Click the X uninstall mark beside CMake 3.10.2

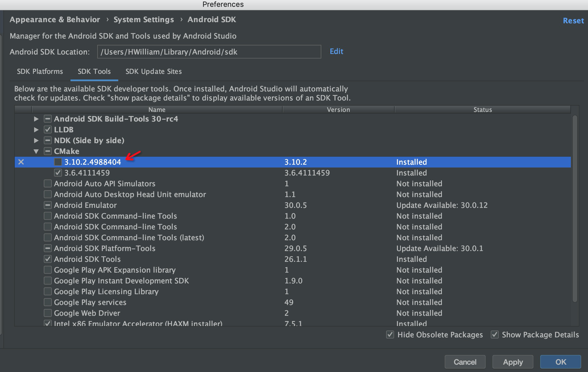[x=21, y=162]
